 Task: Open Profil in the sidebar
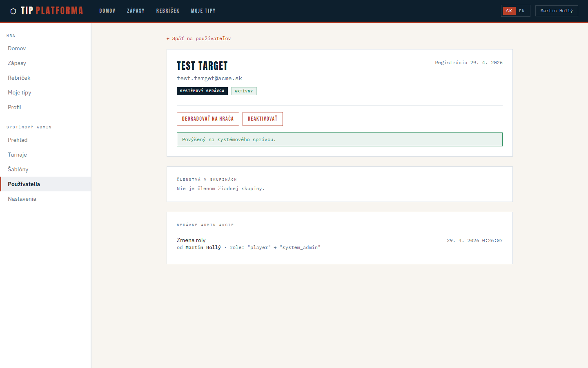click(x=14, y=107)
